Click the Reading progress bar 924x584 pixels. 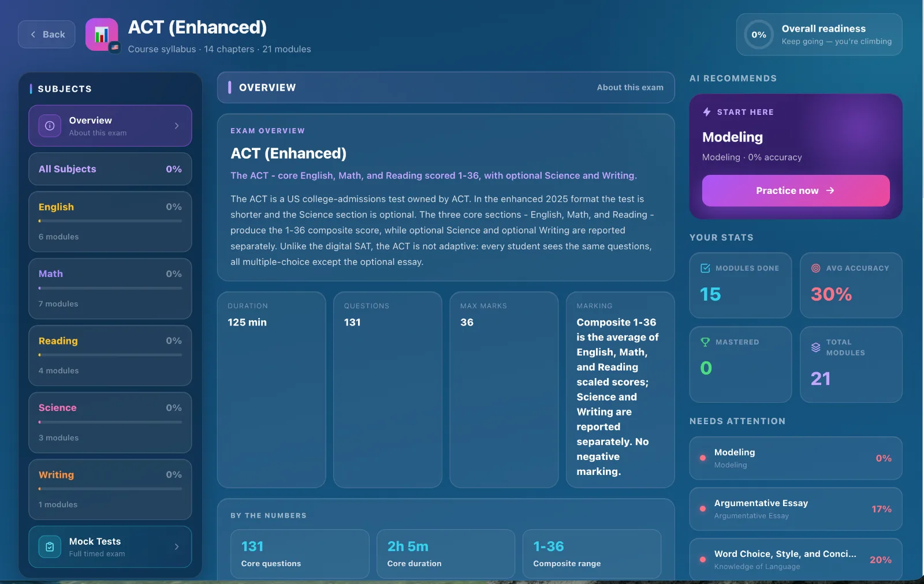[x=110, y=355]
